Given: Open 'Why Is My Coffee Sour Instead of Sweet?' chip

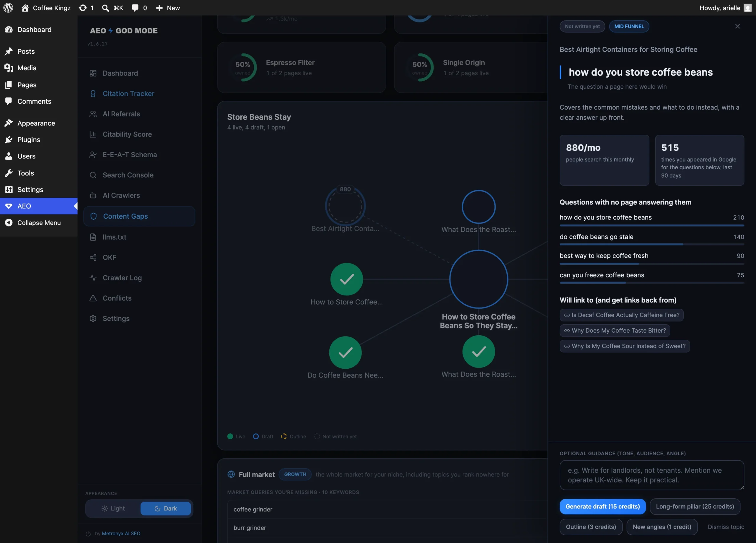Looking at the screenshot, I should (x=625, y=346).
